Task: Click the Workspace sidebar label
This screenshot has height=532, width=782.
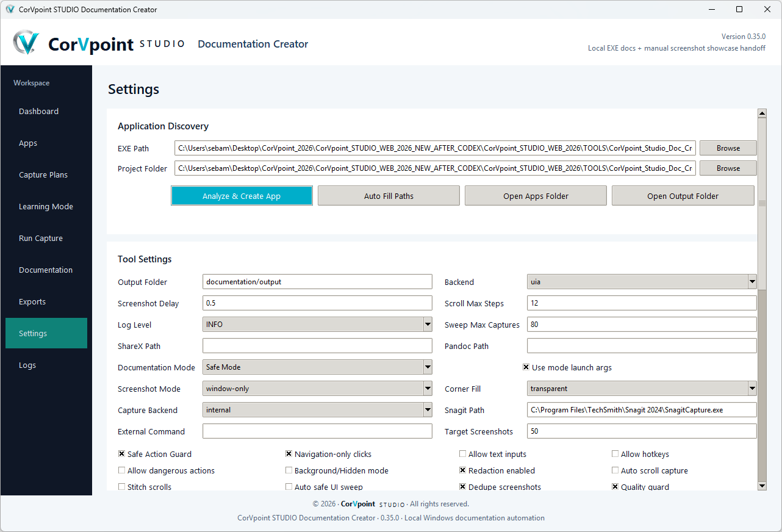Action: (32, 83)
